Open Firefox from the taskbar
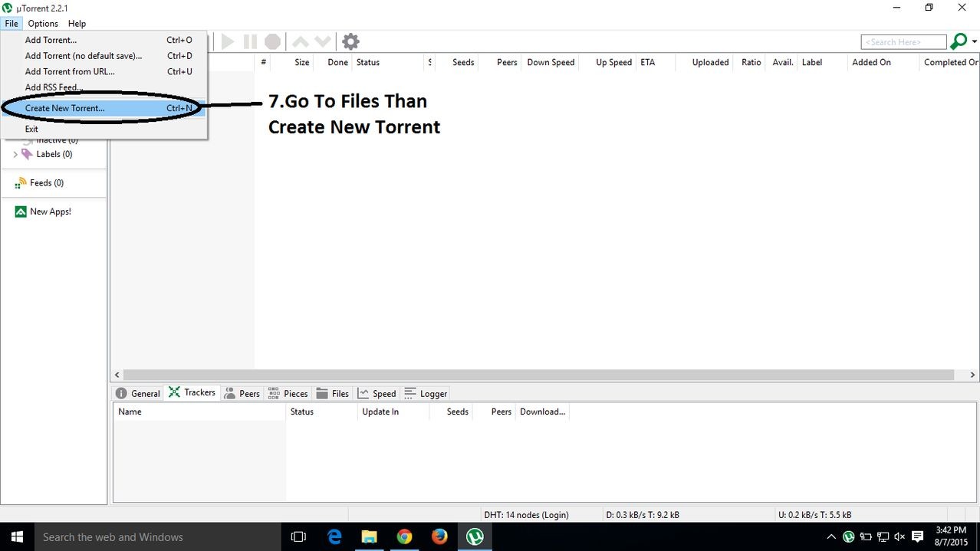 [439, 537]
